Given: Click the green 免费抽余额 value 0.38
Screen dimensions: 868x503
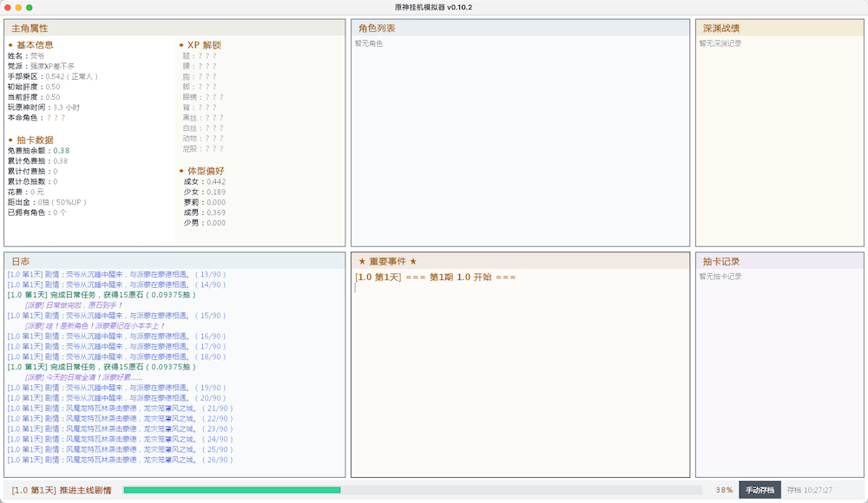Looking at the screenshot, I should 62,151.
